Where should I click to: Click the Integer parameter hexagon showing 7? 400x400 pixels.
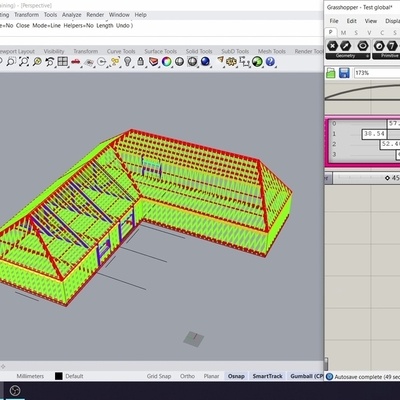click(x=392, y=46)
